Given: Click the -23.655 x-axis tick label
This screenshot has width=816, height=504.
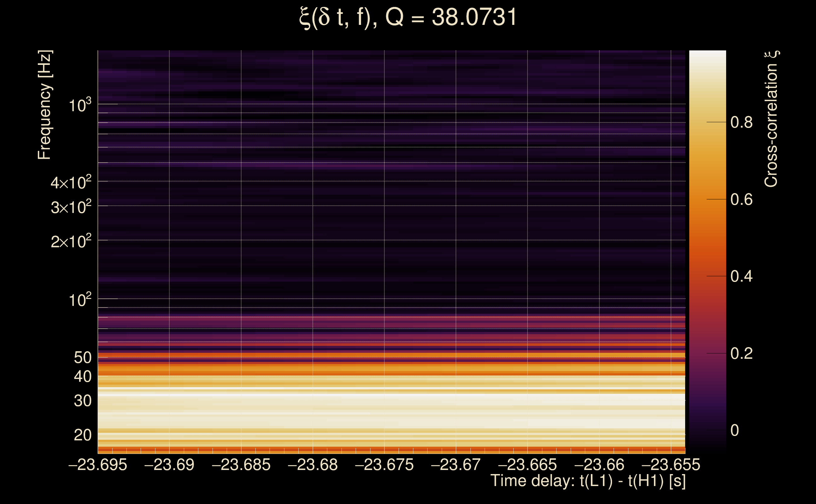Looking at the screenshot, I should (671, 465).
